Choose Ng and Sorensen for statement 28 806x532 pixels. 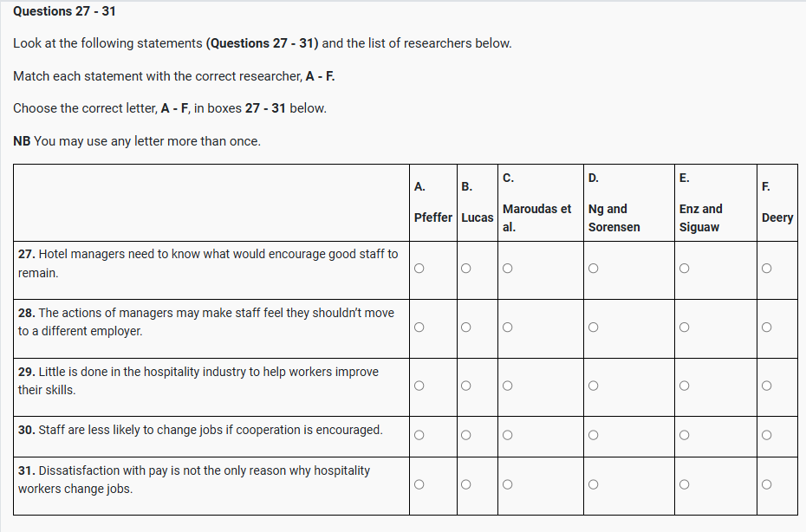(x=593, y=328)
